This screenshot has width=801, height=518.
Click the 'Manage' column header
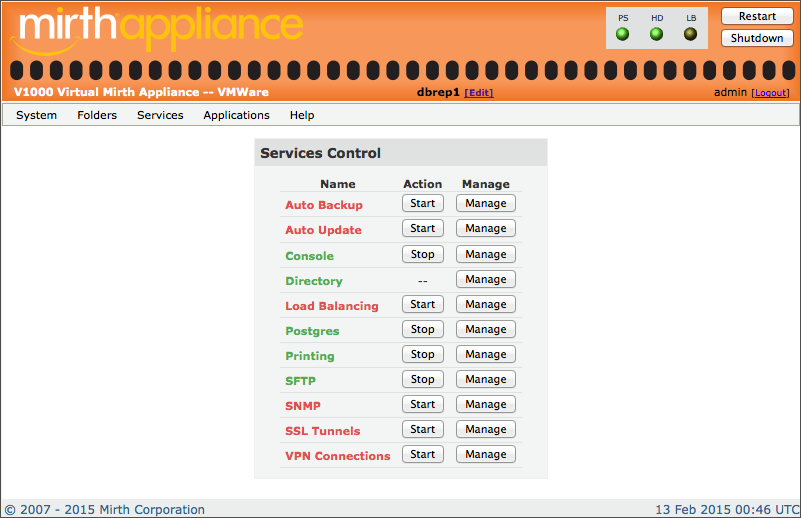coord(486,184)
